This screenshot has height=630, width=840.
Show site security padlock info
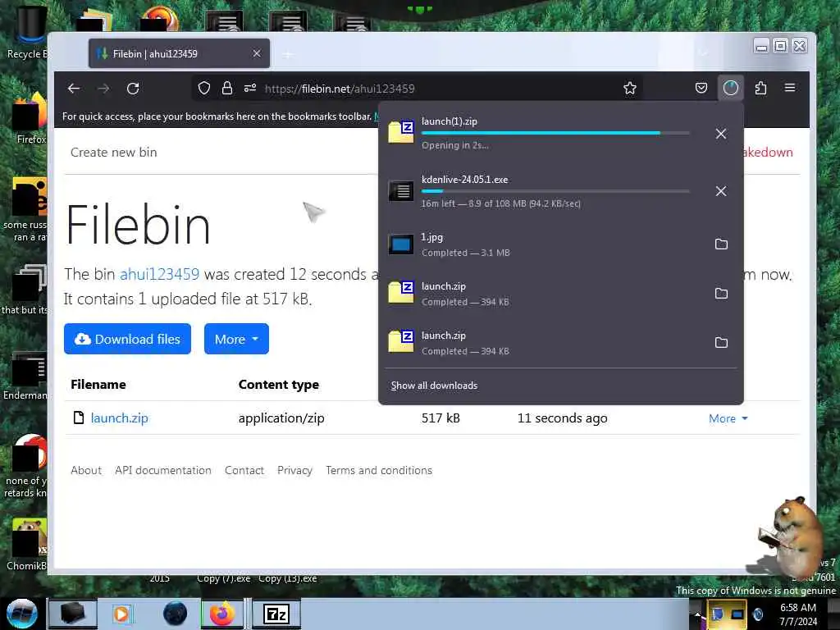(x=227, y=89)
